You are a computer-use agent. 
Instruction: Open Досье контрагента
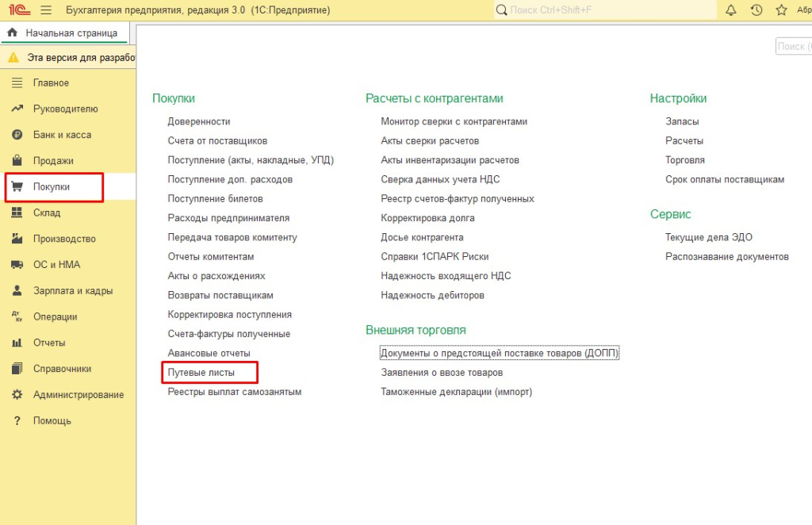(422, 237)
